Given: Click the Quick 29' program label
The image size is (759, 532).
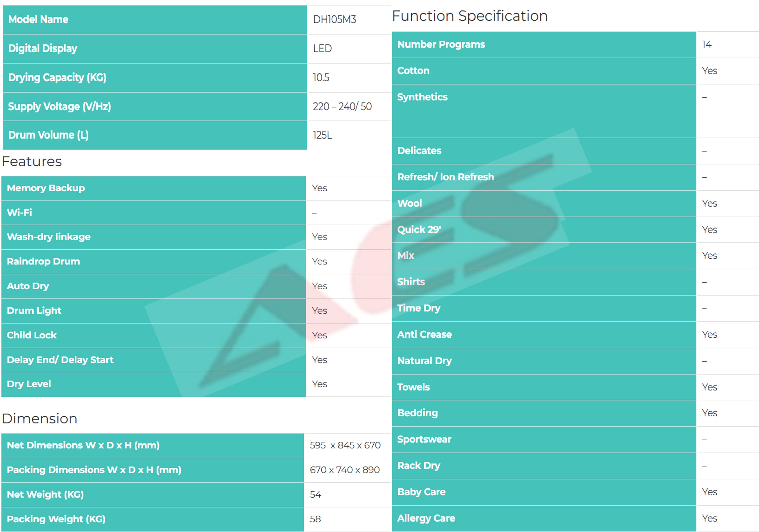Looking at the screenshot, I should tap(419, 230).
